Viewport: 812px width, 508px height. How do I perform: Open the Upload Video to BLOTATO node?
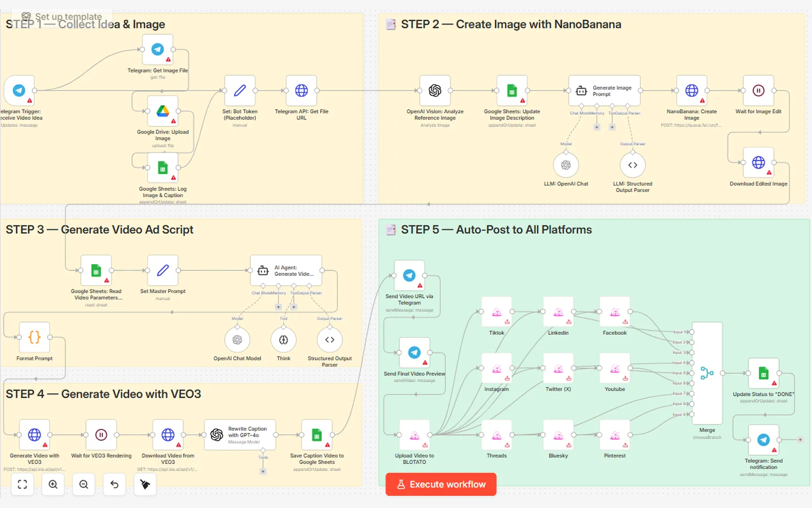pyautogui.click(x=415, y=435)
